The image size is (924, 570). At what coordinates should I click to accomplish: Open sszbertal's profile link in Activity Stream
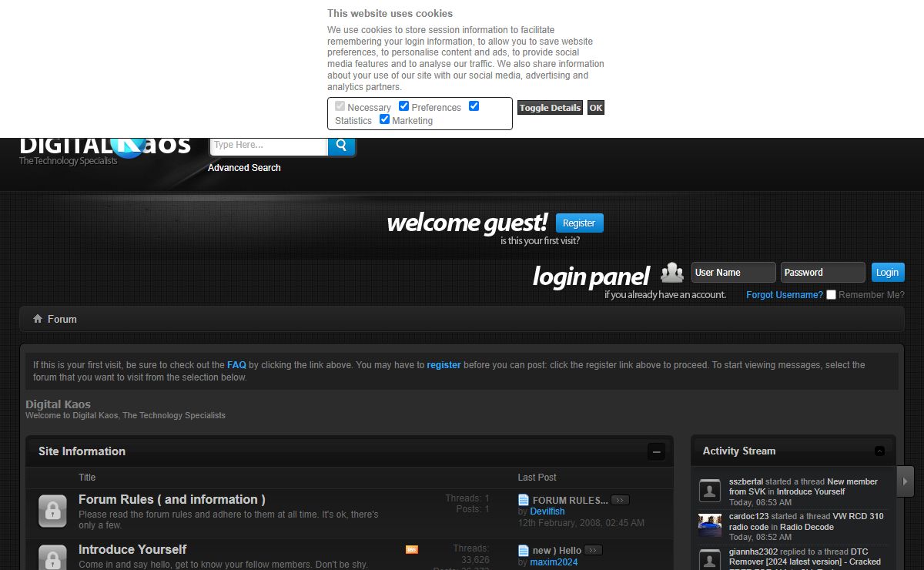[x=746, y=481]
